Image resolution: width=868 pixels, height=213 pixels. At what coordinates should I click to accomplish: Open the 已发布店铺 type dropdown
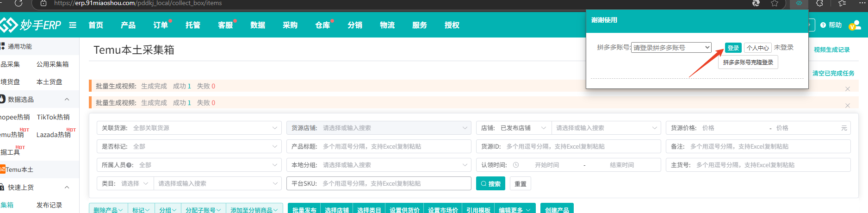coord(523,128)
